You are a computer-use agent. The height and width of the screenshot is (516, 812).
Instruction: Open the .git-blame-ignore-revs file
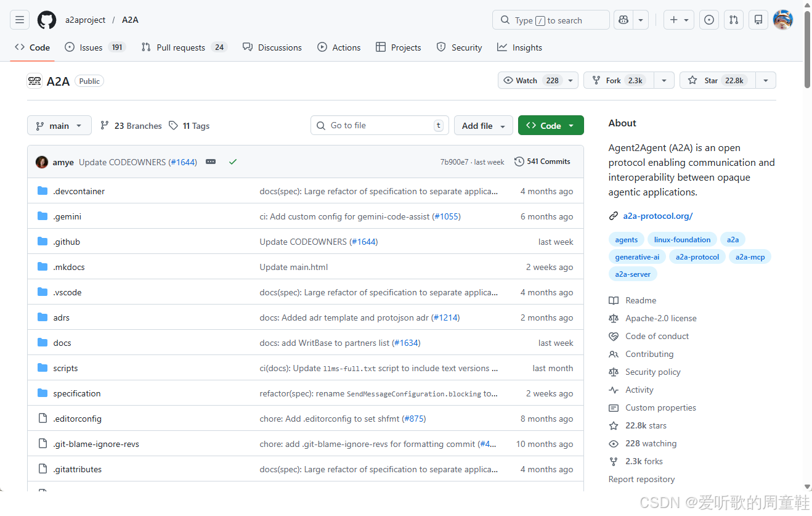click(x=96, y=444)
